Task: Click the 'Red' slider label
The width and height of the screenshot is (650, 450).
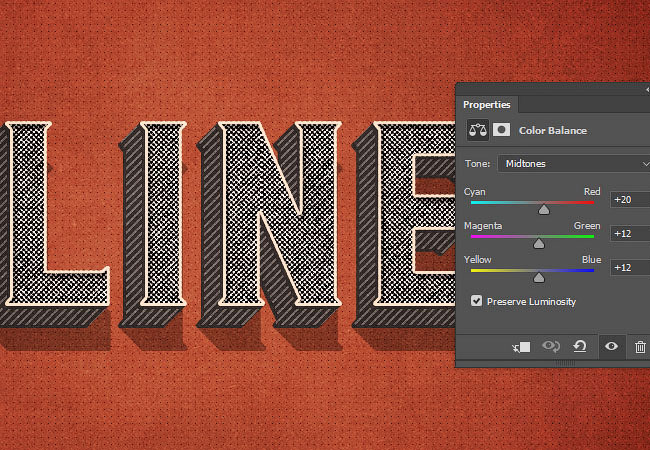Action: pos(592,191)
